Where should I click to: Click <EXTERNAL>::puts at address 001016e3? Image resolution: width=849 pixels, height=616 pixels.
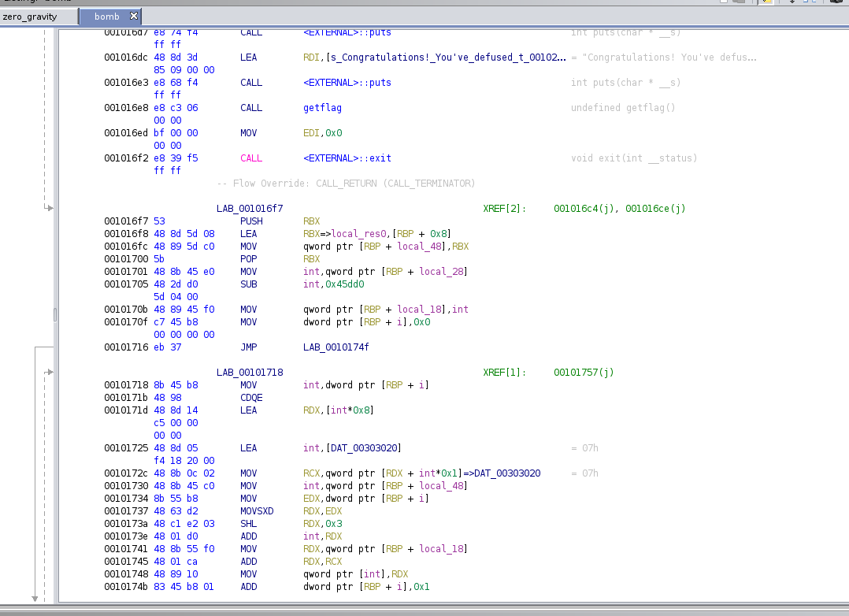[347, 83]
